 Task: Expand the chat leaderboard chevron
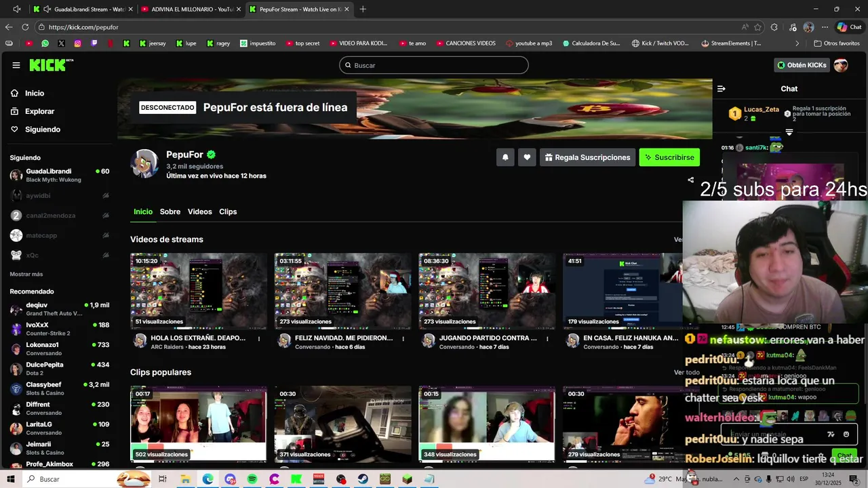point(789,132)
